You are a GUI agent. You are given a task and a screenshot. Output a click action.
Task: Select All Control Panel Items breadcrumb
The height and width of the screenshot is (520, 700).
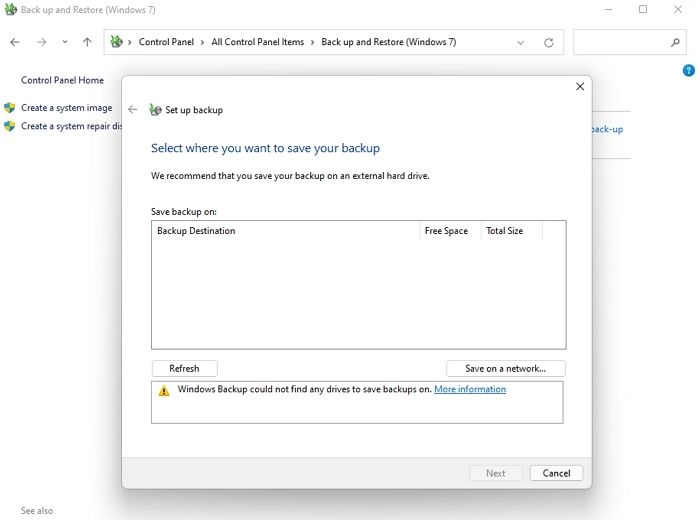pyautogui.click(x=258, y=42)
